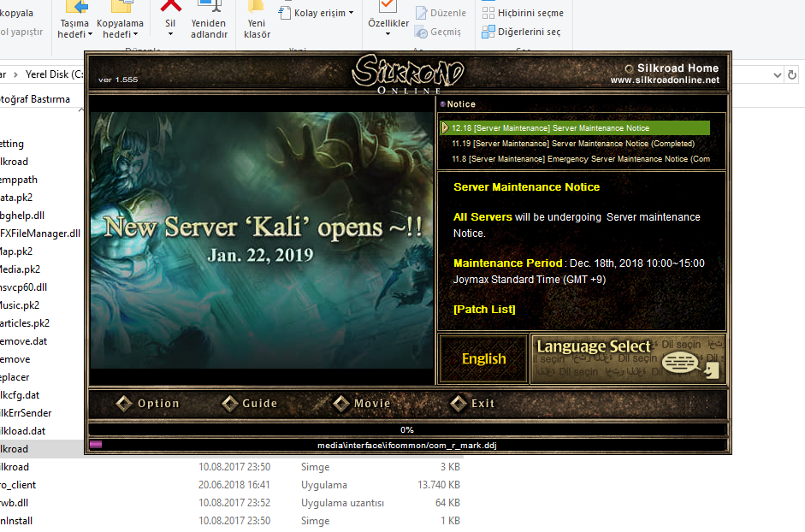Image resolution: width=805 pixels, height=532 pixels.
Task: Click the scroll-up arrow of the Explorer navigation pane
Action: coord(80,109)
